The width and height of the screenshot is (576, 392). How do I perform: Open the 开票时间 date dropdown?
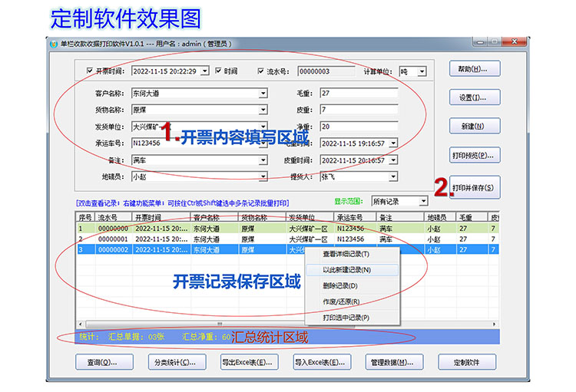(205, 71)
